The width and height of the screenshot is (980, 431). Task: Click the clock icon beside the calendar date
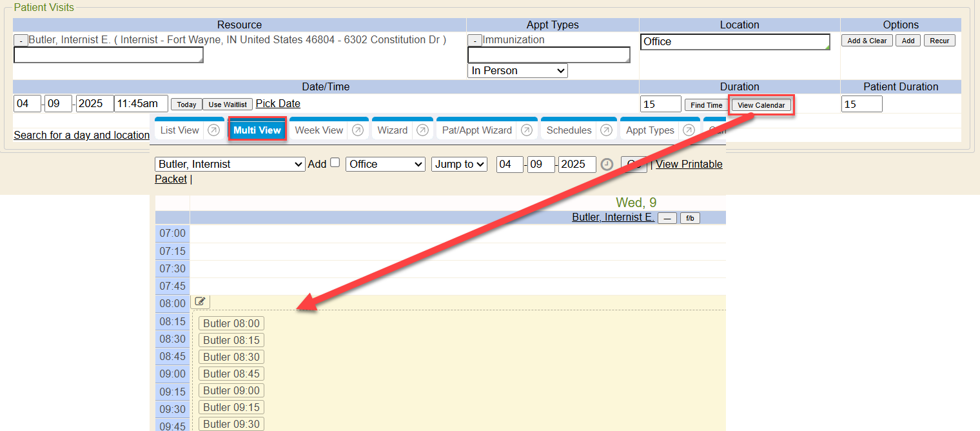[607, 165]
